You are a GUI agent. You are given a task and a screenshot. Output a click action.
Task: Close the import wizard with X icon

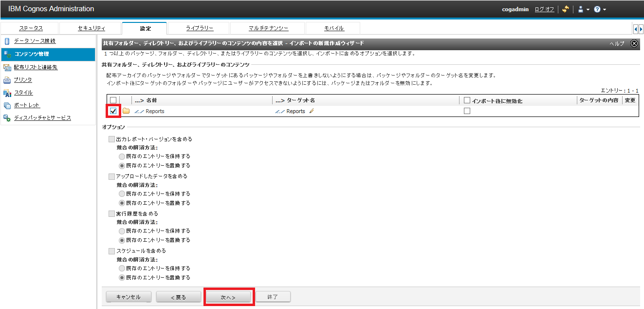[x=634, y=43]
